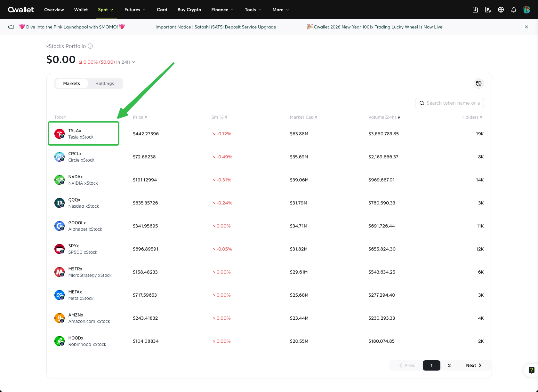Open the help question mark widget
Image resolution: width=538 pixels, height=392 pixels.
pyautogui.click(x=531, y=370)
